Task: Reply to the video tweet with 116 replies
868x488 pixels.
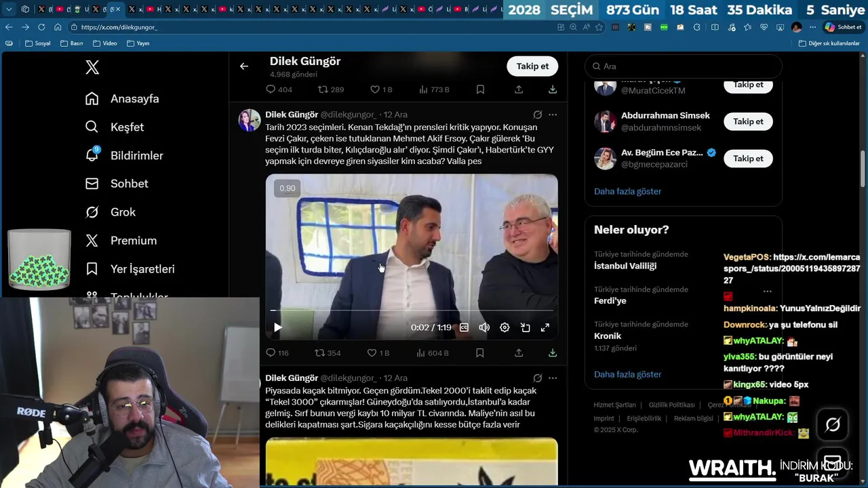Action: pos(271,353)
